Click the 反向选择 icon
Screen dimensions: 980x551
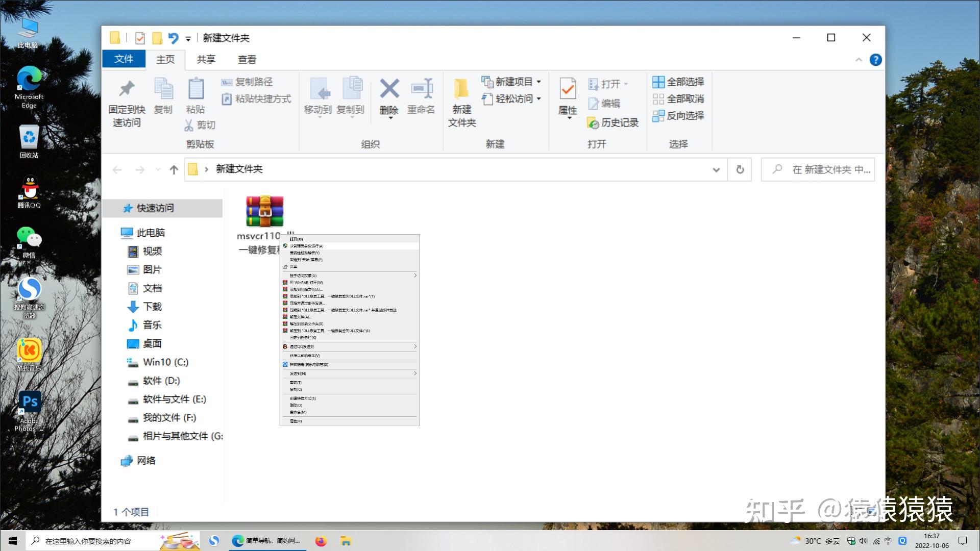[658, 116]
